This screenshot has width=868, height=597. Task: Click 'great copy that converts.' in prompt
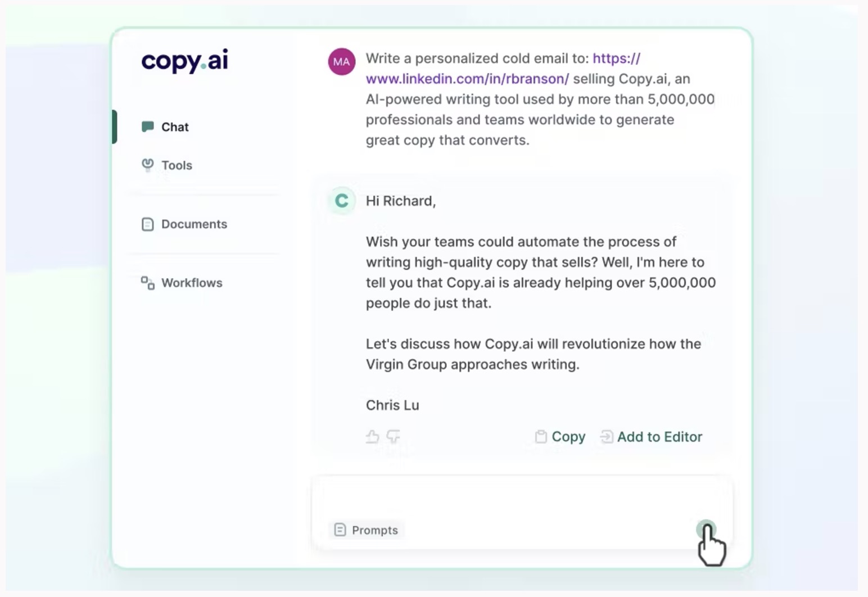[447, 141]
